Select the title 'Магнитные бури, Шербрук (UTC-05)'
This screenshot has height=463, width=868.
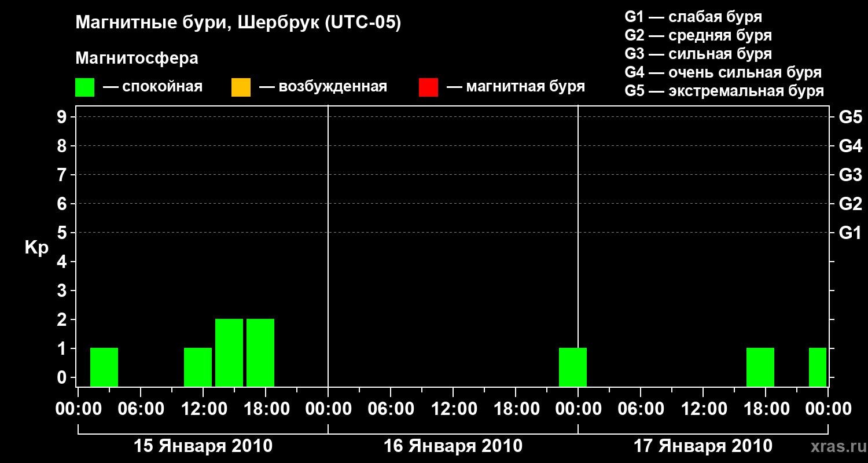pyautogui.click(x=238, y=23)
